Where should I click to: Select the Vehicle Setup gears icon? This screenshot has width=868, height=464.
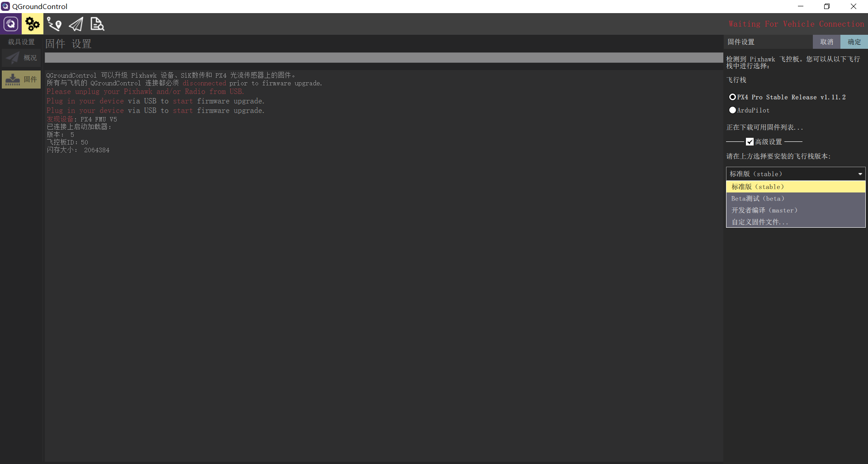click(x=33, y=24)
